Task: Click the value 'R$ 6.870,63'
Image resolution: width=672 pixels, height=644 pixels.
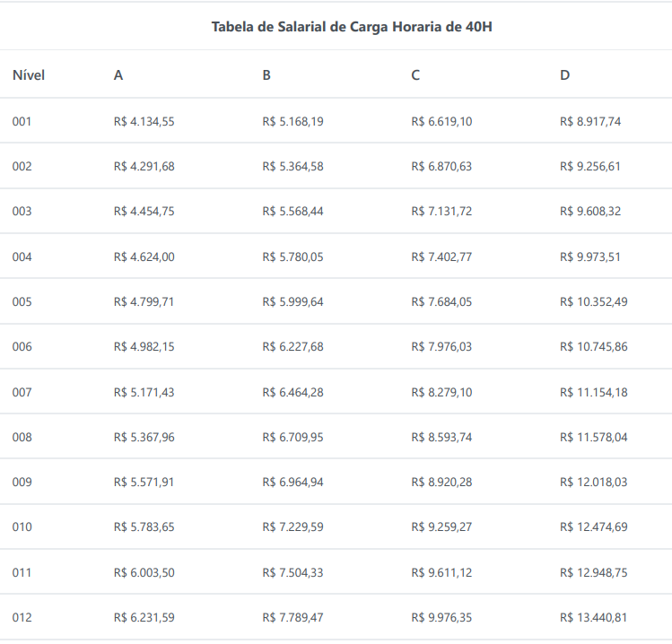Action: [441, 166]
